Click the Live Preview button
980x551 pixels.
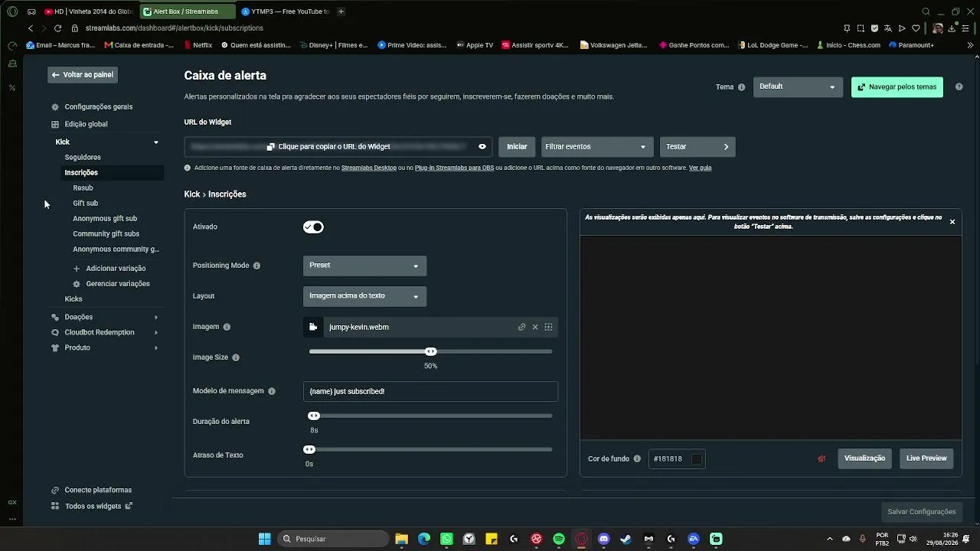point(926,458)
